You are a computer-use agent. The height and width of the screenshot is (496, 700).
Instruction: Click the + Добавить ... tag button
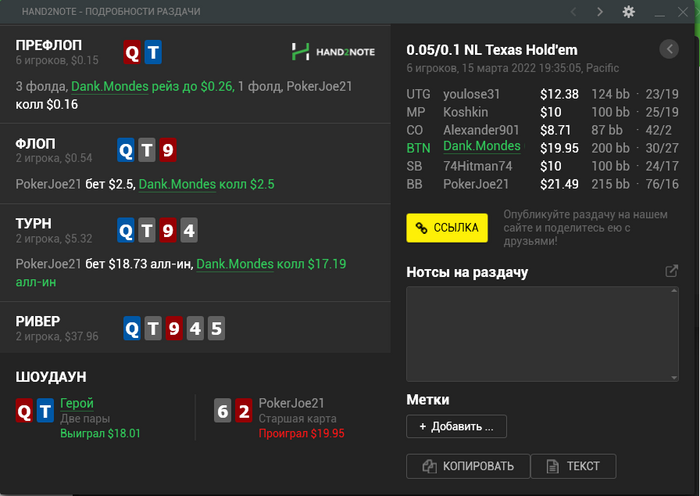pos(456,426)
